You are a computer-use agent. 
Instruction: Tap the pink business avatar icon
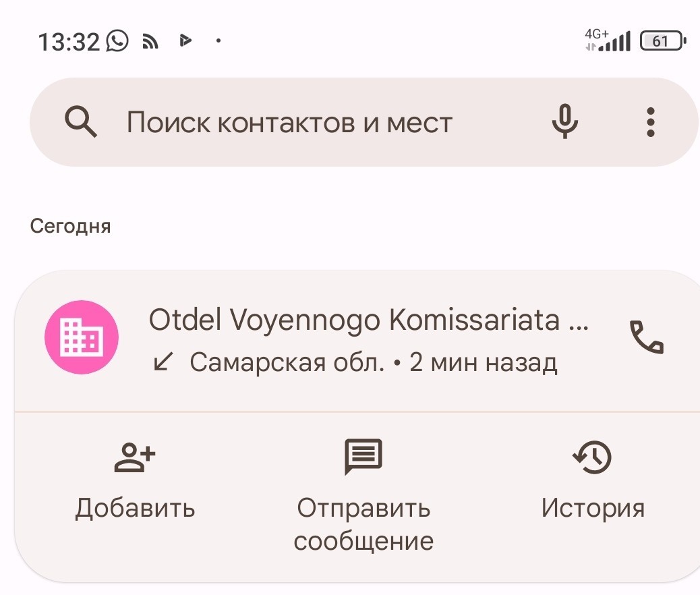point(82,337)
